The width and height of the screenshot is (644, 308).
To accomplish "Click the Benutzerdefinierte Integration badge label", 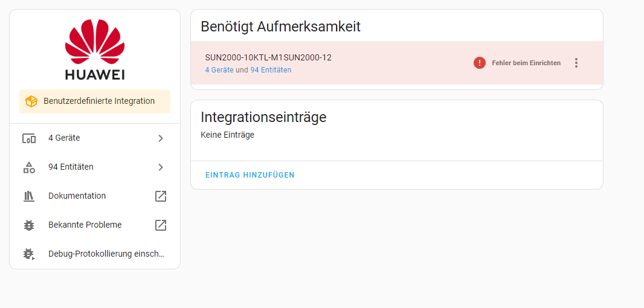I will point(99,101).
